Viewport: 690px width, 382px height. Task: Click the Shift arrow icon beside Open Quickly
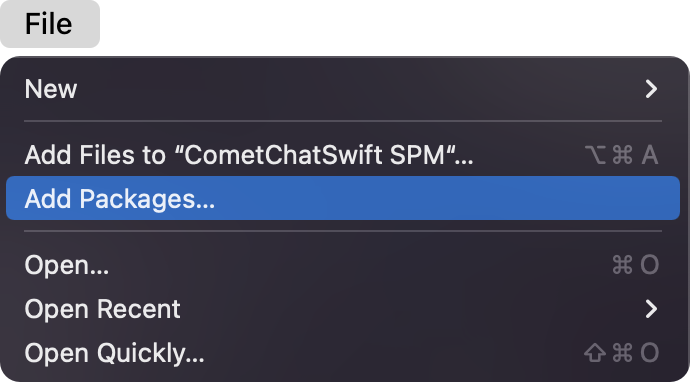(x=595, y=353)
